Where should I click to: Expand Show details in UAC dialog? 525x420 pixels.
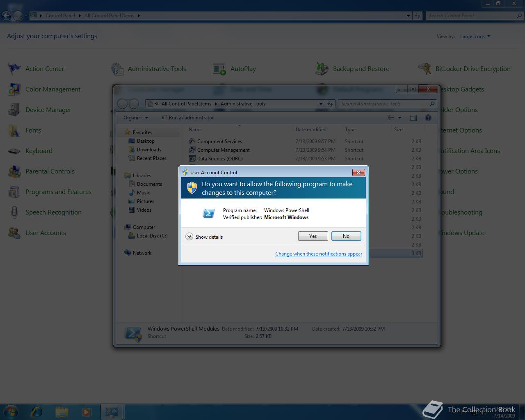204,237
